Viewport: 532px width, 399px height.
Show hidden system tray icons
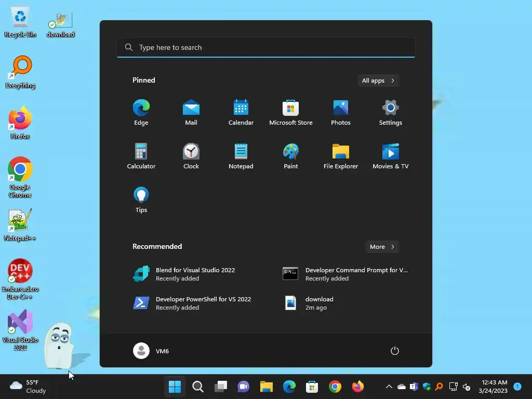pos(389,387)
